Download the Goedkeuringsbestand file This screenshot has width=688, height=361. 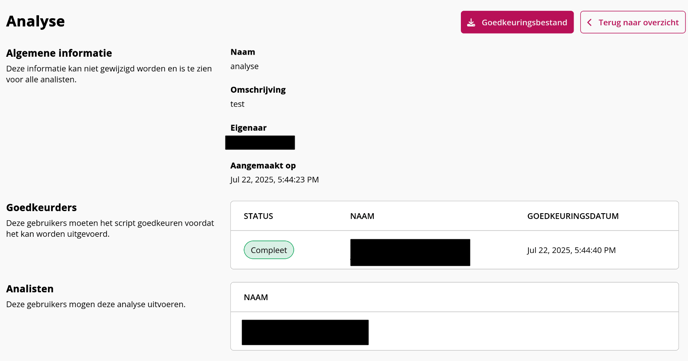[x=517, y=22]
